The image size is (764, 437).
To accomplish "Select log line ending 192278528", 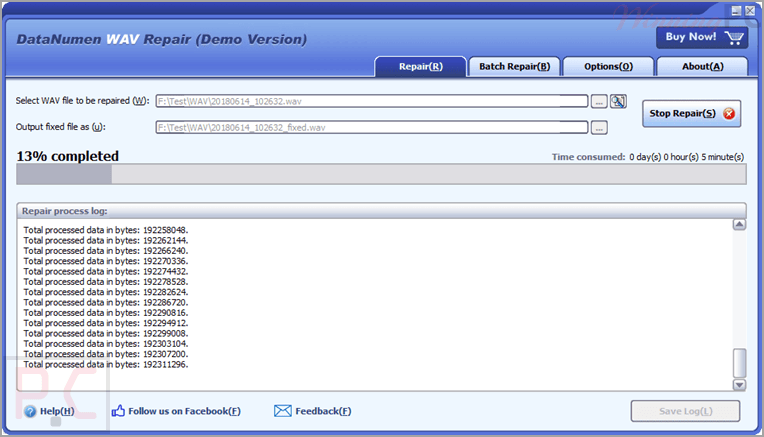I will tap(106, 282).
